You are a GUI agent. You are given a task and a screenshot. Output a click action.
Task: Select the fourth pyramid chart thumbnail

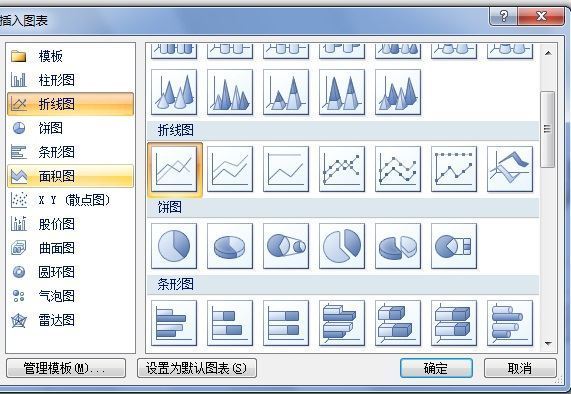pos(342,92)
